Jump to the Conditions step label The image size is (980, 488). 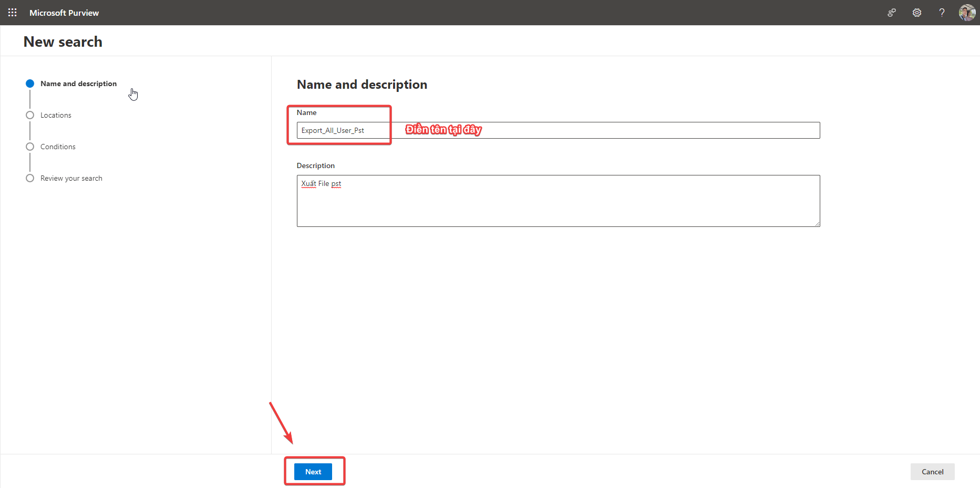pyautogui.click(x=58, y=147)
